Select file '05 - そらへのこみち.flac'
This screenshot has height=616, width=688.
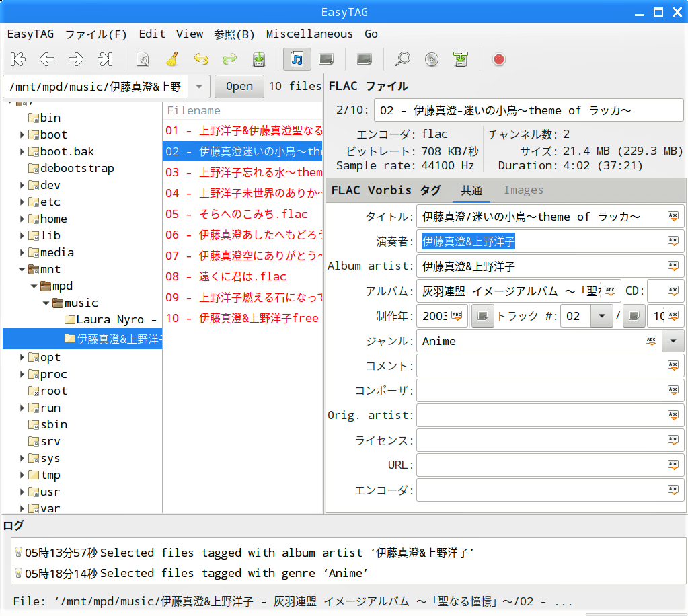[x=243, y=214]
